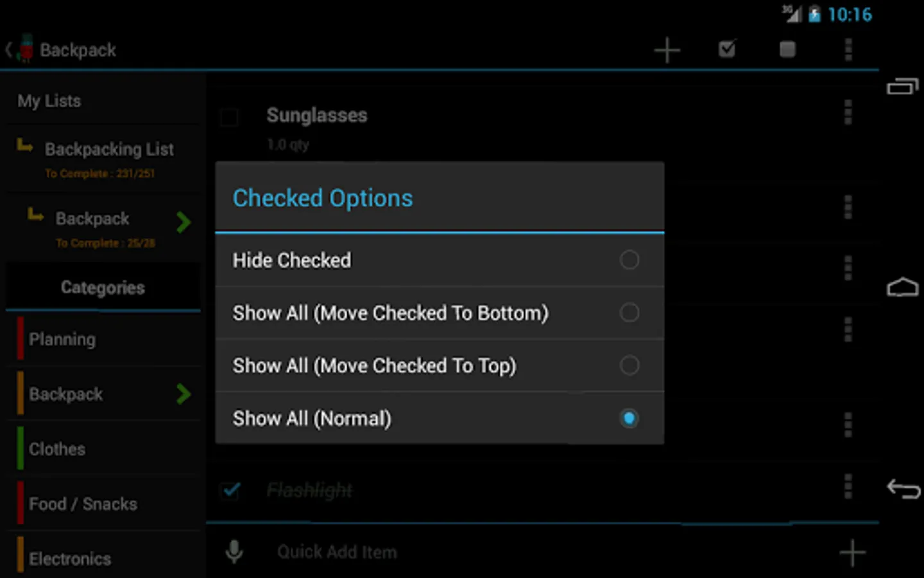Tap the uncheck-all square icon in toolbar
Screen dimensions: 924x578
(x=787, y=49)
